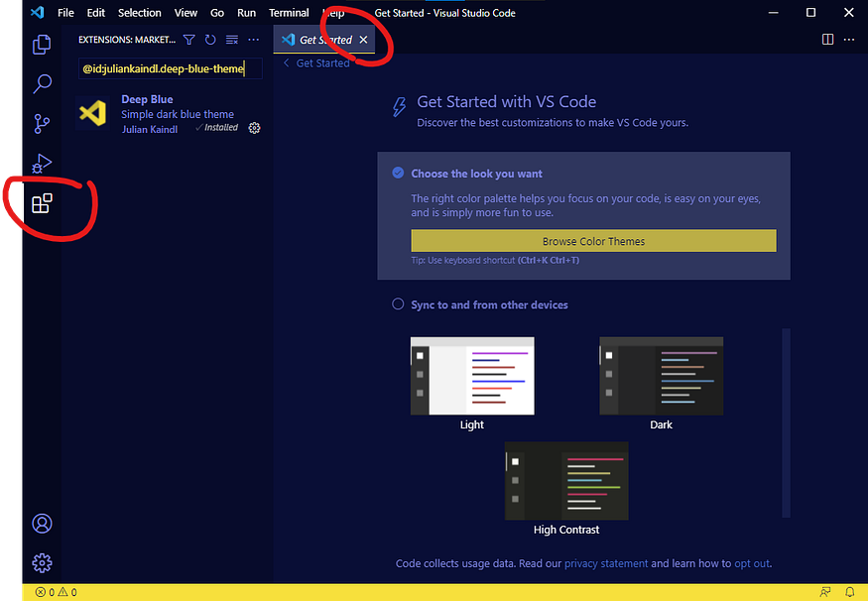Open the Terminal menu
This screenshot has height=601, width=868.
289,13
